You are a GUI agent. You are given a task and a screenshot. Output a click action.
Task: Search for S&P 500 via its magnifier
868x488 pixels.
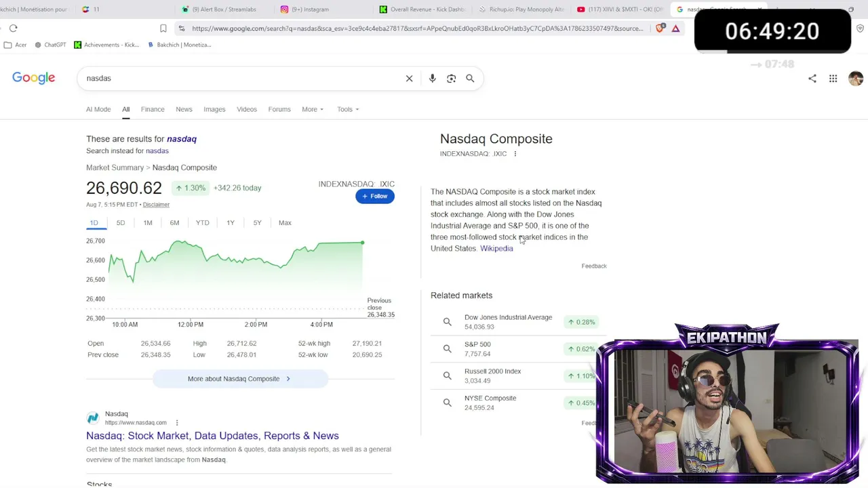click(447, 348)
